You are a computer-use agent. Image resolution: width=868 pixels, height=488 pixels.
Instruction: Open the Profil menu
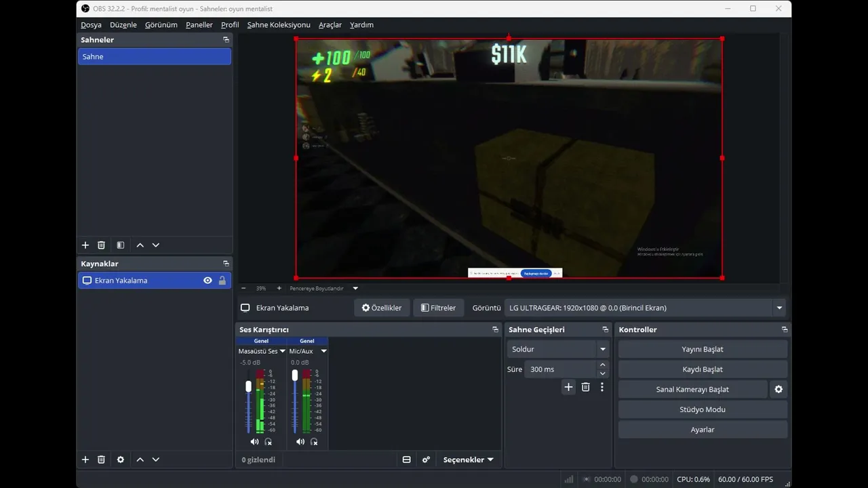tap(230, 25)
